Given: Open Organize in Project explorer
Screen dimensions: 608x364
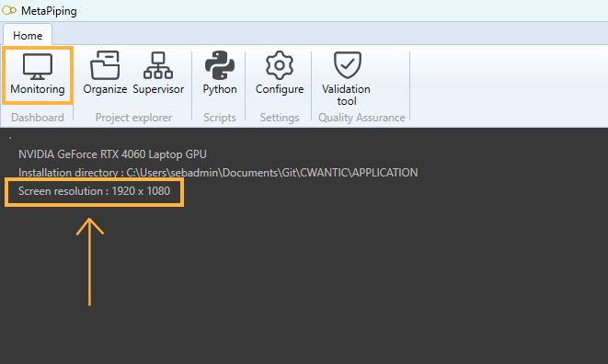Looking at the screenshot, I should click(x=105, y=74).
